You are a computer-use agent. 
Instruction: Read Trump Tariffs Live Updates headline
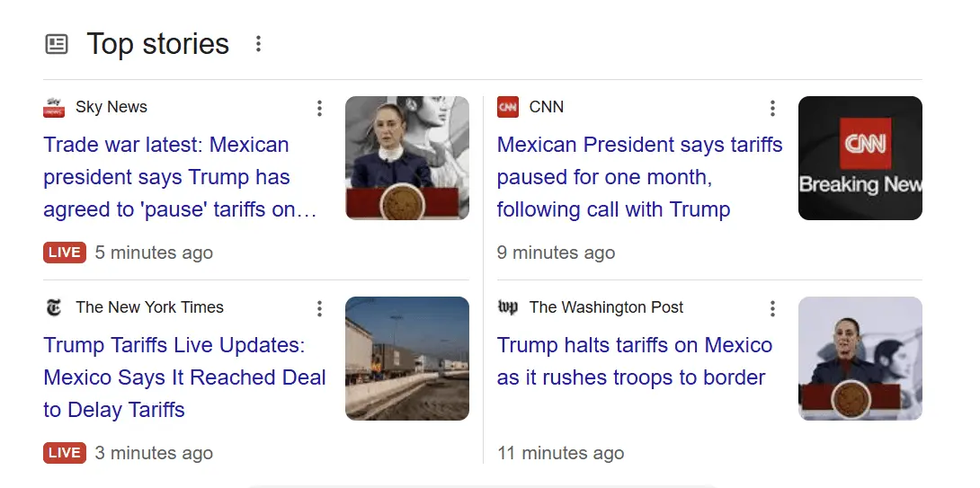(x=184, y=377)
